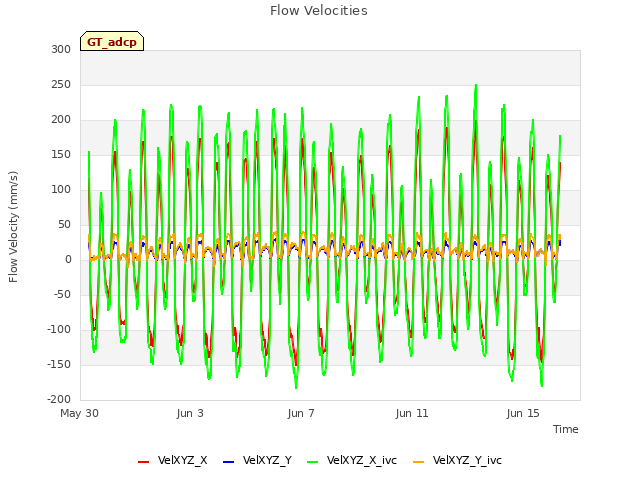
Task: Toggle VelXYZ_X_ivc legend entry
Action: [352, 460]
